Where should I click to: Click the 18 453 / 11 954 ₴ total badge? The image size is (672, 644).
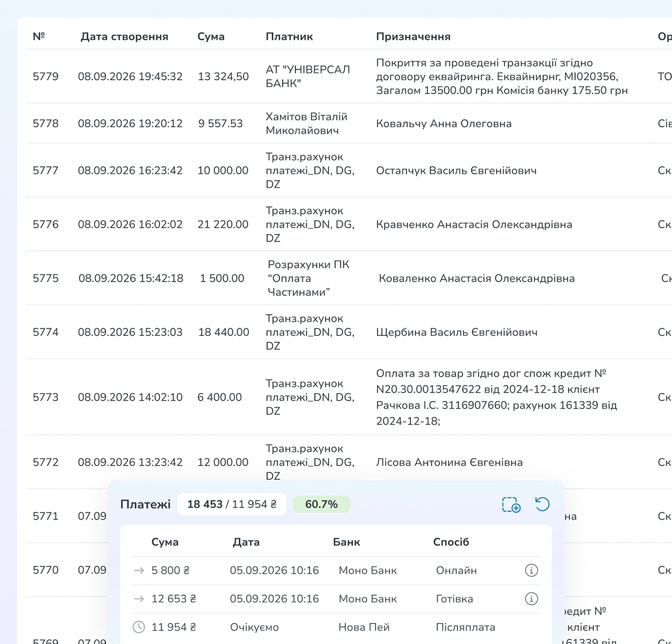(232, 504)
